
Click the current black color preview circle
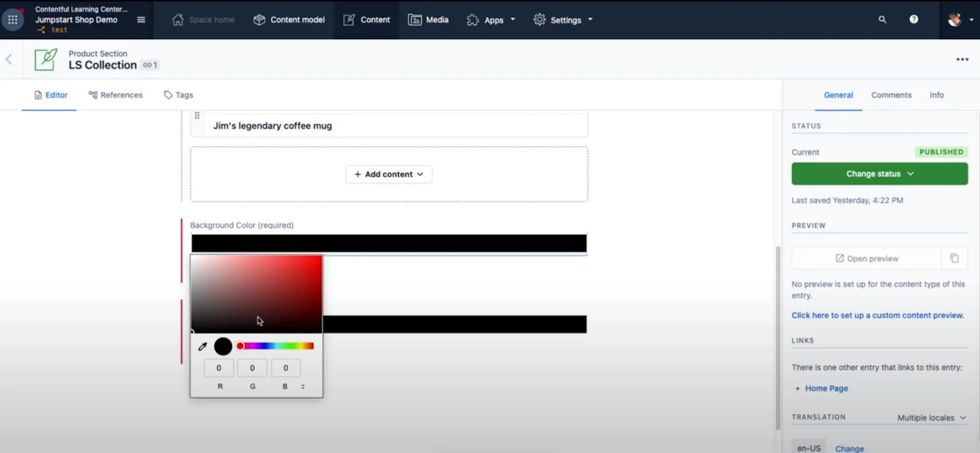click(223, 346)
